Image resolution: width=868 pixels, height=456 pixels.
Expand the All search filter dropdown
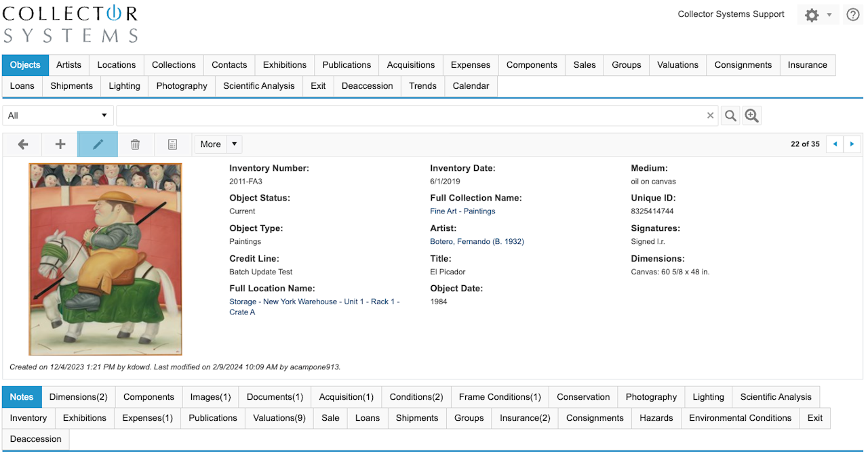pyautogui.click(x=58, y=116)
